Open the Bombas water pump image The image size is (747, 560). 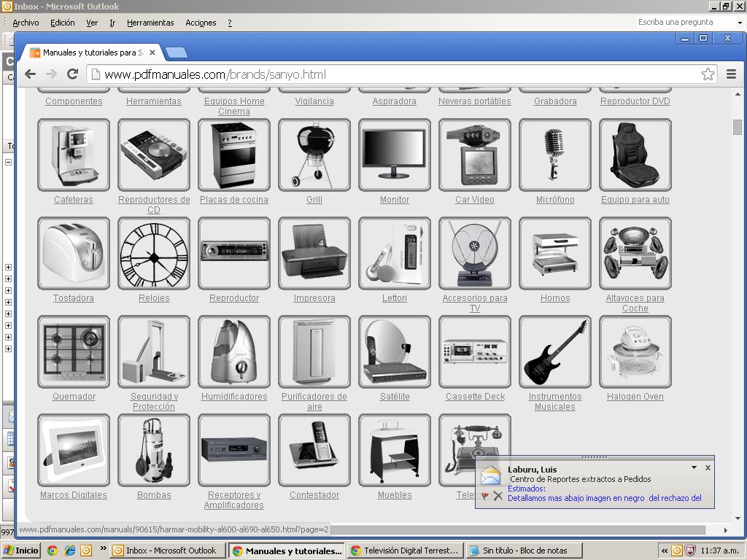[x=154, y=451]
